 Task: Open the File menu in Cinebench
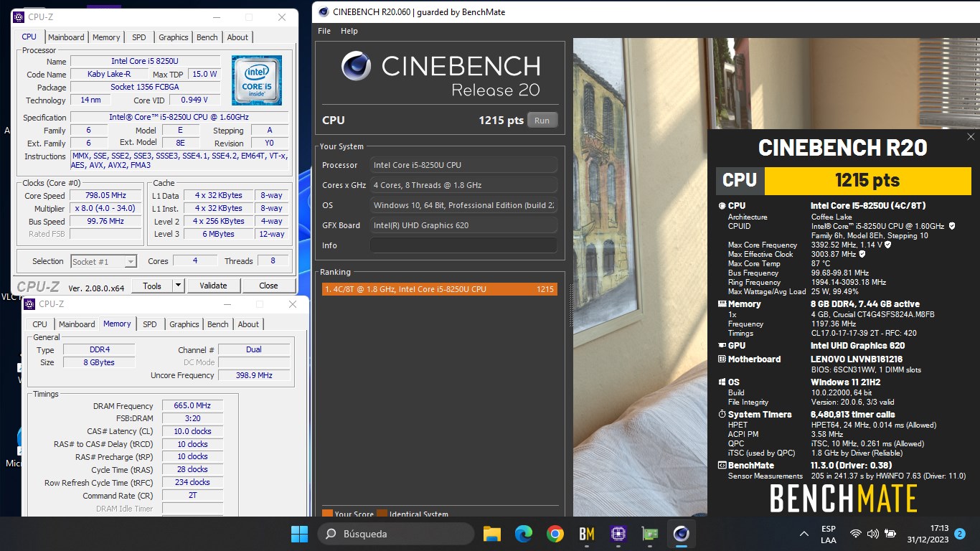(x=324, y=31)
